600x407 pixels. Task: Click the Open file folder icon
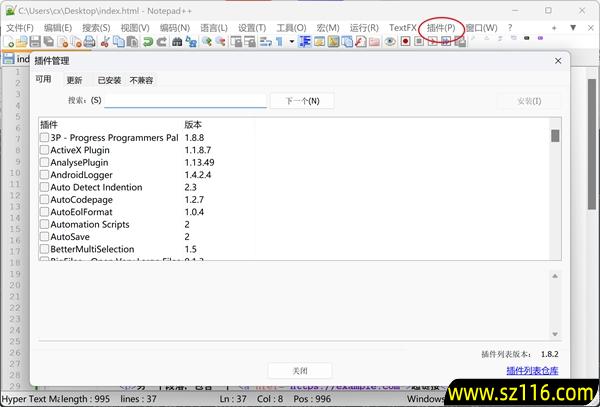(x=21, y=41)
